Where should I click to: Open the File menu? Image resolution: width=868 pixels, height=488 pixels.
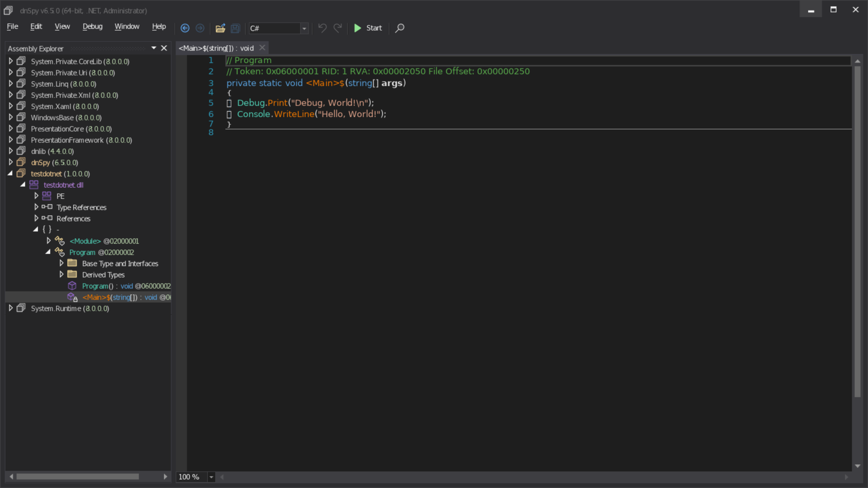click(13, 26)
